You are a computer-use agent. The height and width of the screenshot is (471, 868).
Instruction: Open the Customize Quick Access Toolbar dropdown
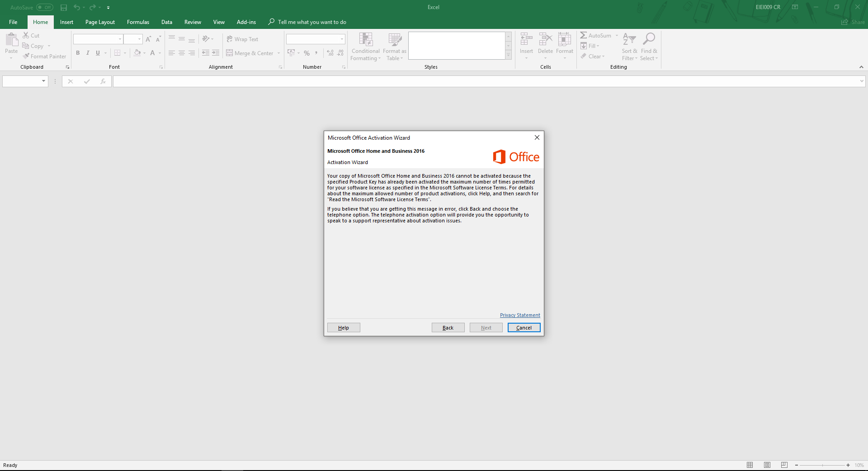click(x=108, y=8)
